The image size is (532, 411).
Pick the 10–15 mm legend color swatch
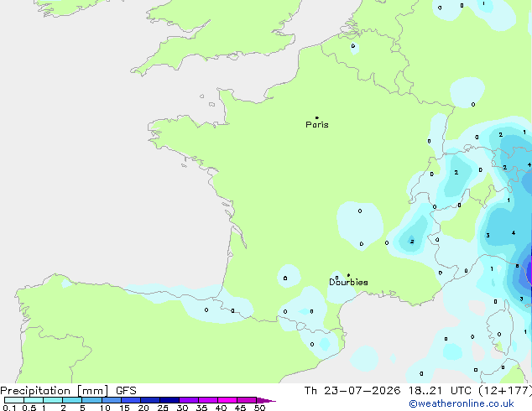click(112, 400)
